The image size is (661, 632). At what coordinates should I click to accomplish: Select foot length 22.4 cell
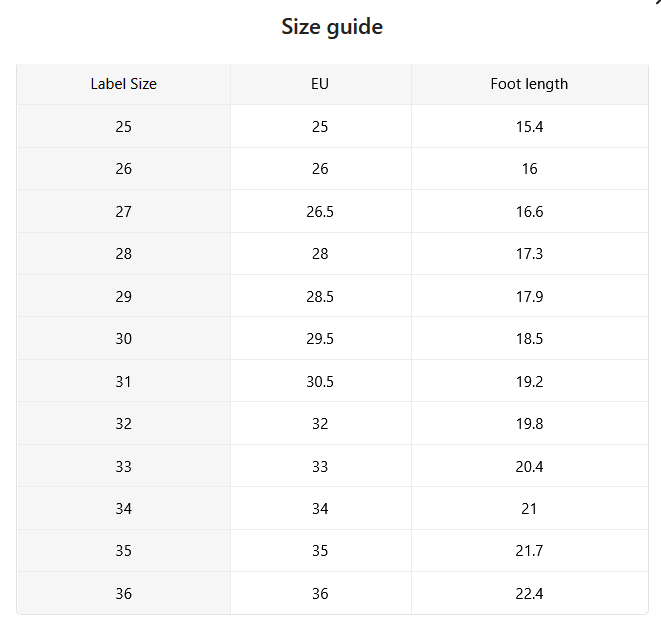click(x=529, y=594)
